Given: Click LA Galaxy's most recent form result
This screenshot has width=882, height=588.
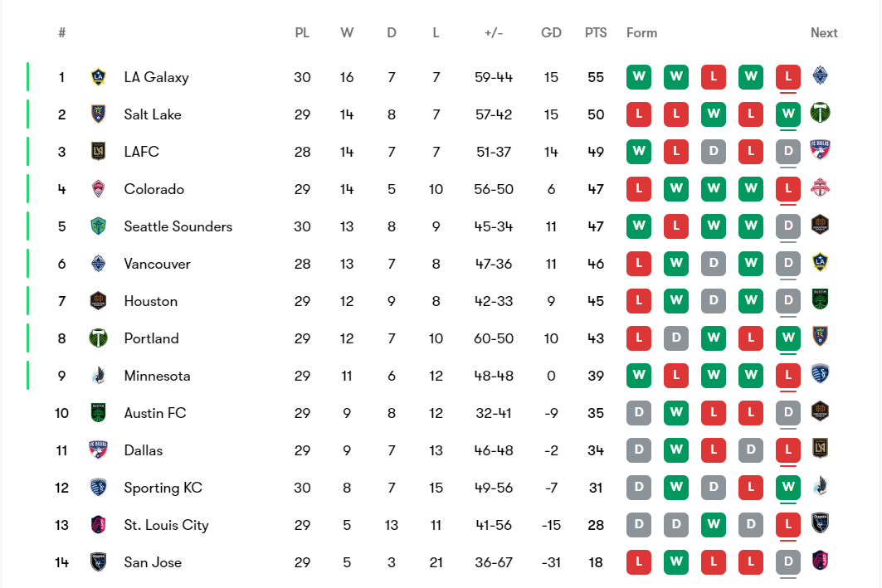Looking at the screenshot, I should coord(788,77).
